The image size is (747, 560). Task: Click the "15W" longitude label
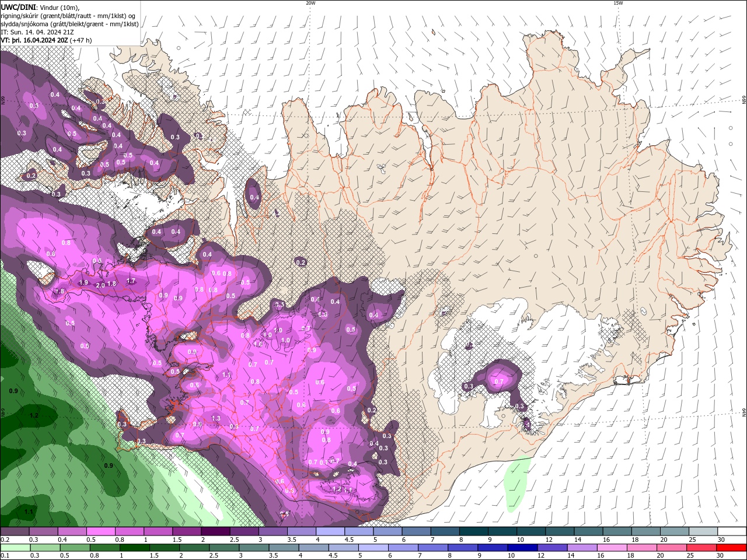pos(618,3)
